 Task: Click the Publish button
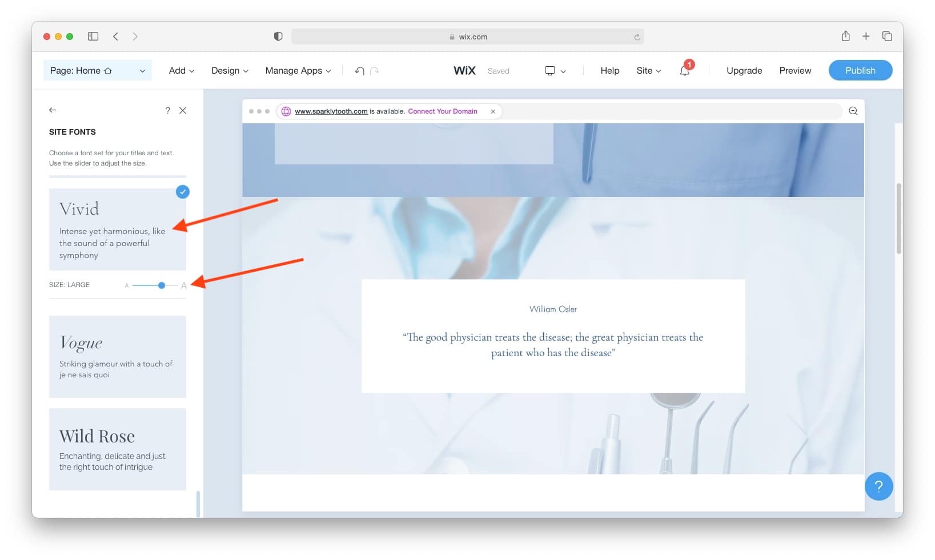[x=860, y=70]
